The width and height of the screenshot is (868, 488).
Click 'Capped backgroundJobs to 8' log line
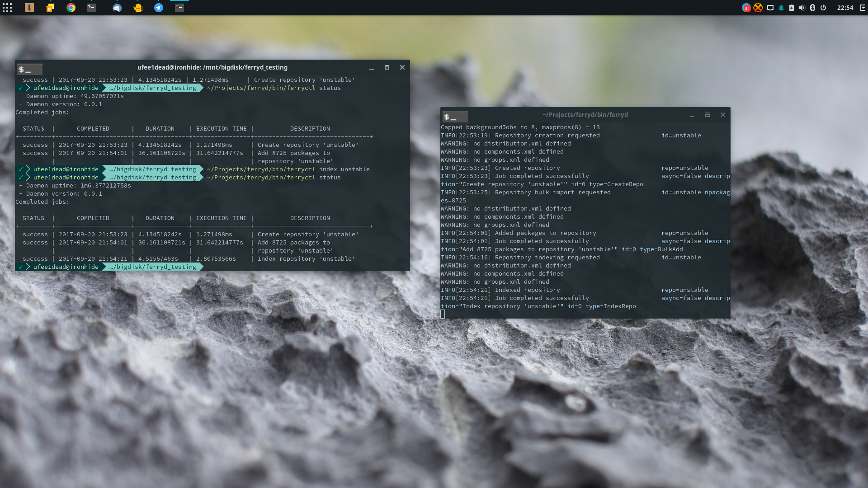[x=520, y=127]
